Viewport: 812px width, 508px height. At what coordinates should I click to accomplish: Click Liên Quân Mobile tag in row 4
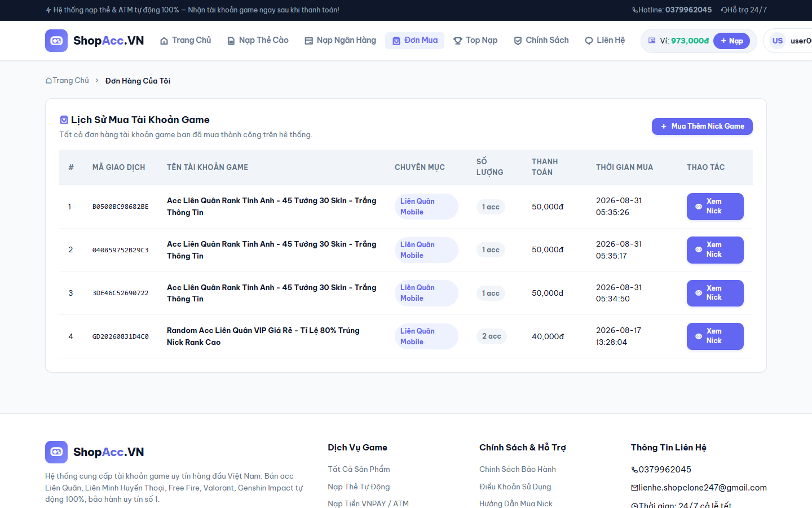pos(426,336)
